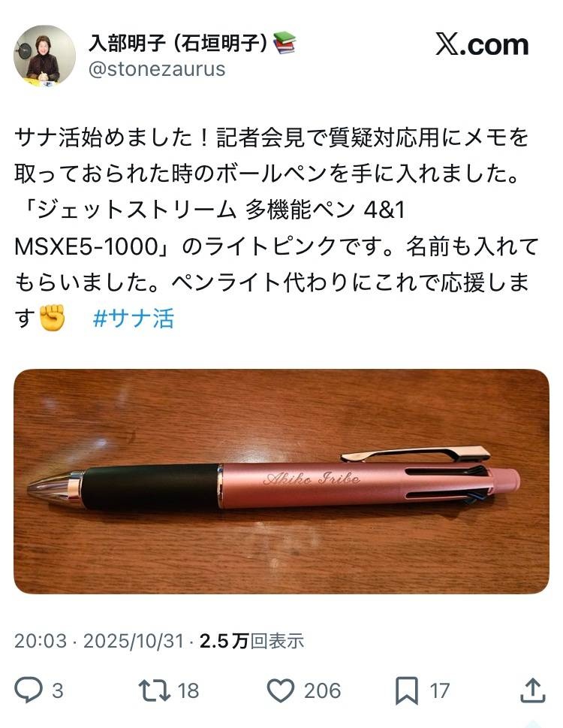The height and width of the screenshot is (728, 563).
Task: Click the repost arrows icon
Action: (x=155, y=690)
